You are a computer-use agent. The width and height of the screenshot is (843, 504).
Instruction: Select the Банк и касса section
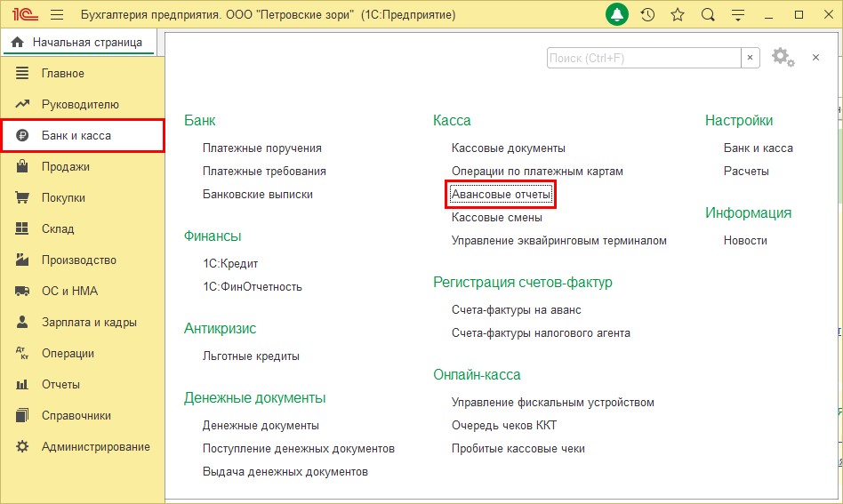(83, 135)
